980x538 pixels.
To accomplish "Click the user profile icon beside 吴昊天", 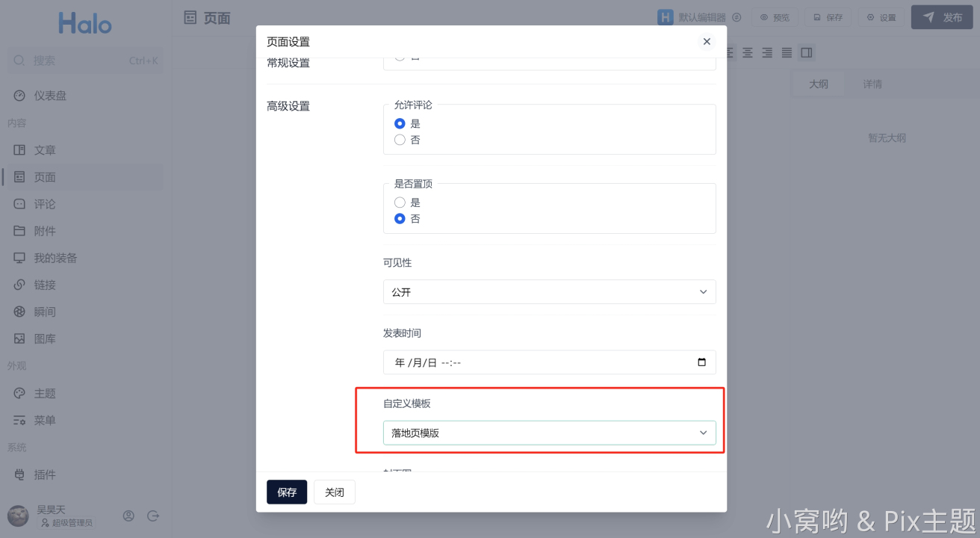I will coord(128,516).
